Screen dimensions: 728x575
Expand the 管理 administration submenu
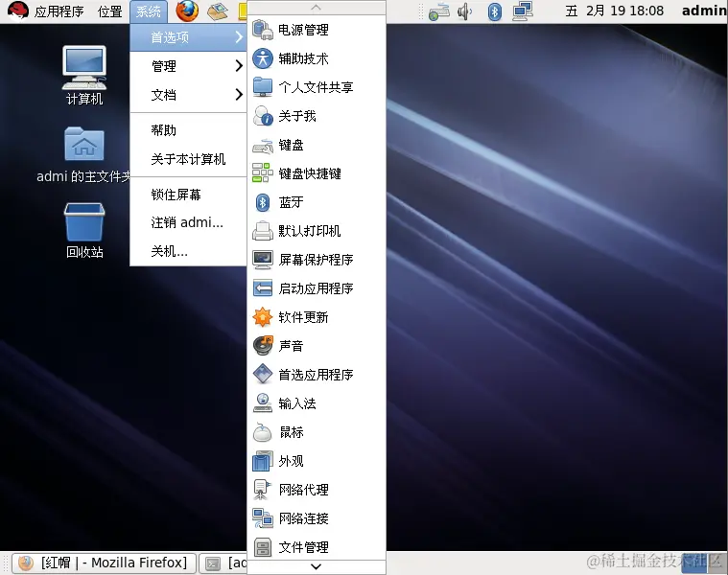188,66
